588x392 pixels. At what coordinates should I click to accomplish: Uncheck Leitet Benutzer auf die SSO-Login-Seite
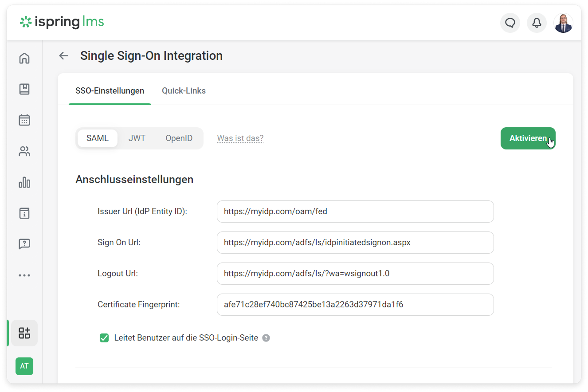104,338
